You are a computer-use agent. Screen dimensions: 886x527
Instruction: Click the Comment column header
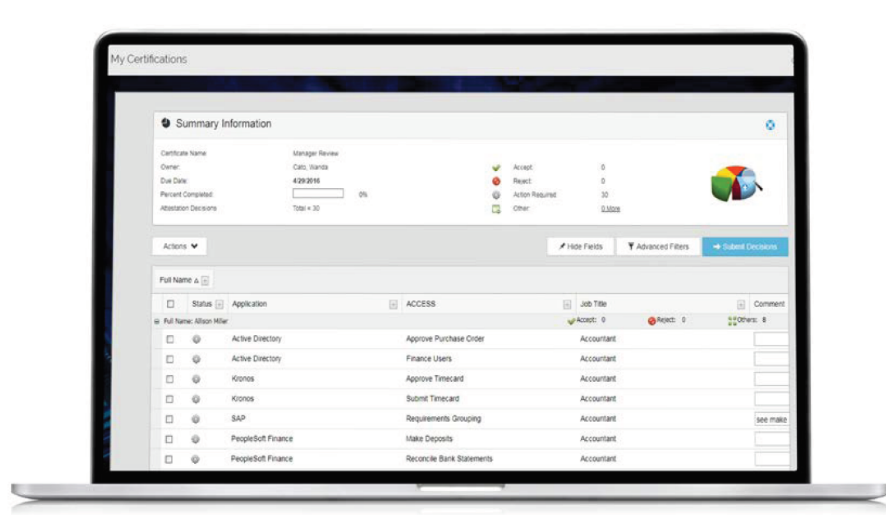[x=769, y=304]
